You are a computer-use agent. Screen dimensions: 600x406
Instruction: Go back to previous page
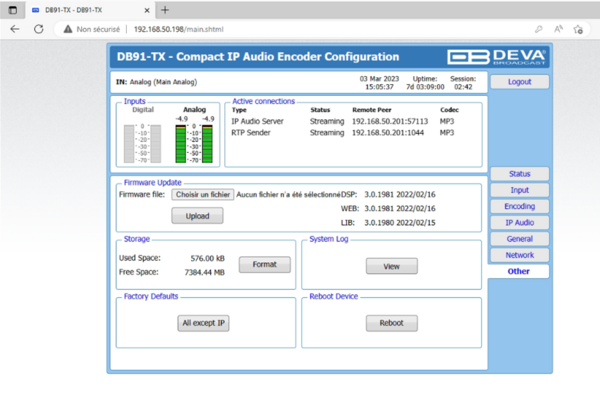click(x=15, y=29)
